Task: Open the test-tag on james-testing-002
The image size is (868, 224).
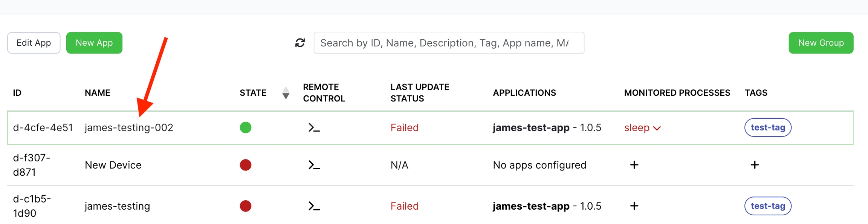Action: (768, 127)
